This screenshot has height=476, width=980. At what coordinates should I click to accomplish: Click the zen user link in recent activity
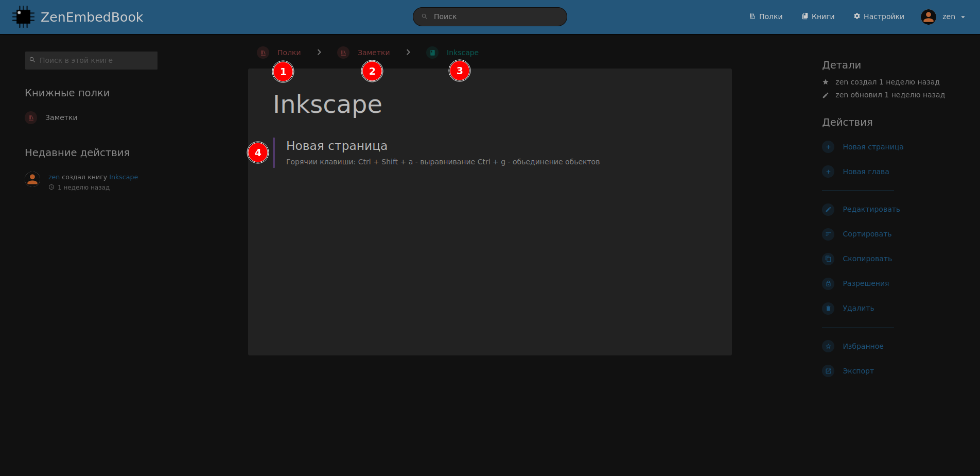54,177
